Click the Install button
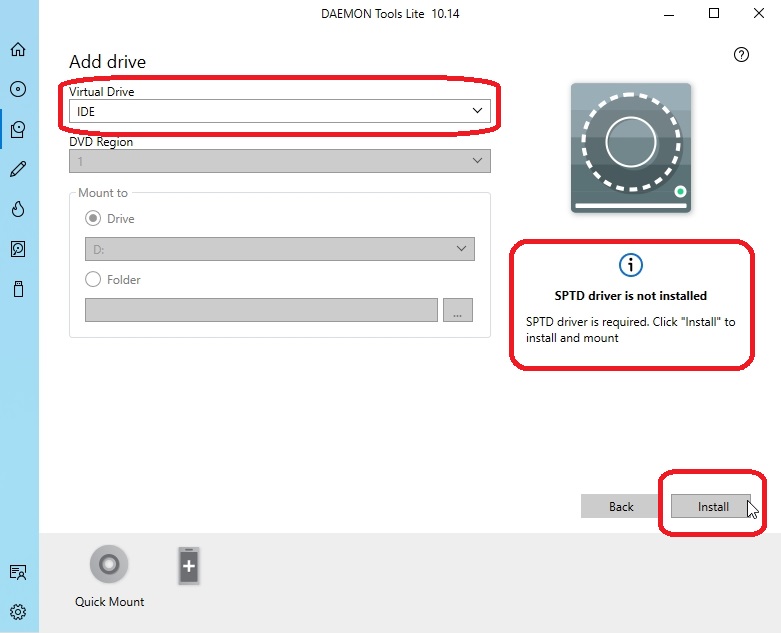781x633 pixels. click(711, 506)
